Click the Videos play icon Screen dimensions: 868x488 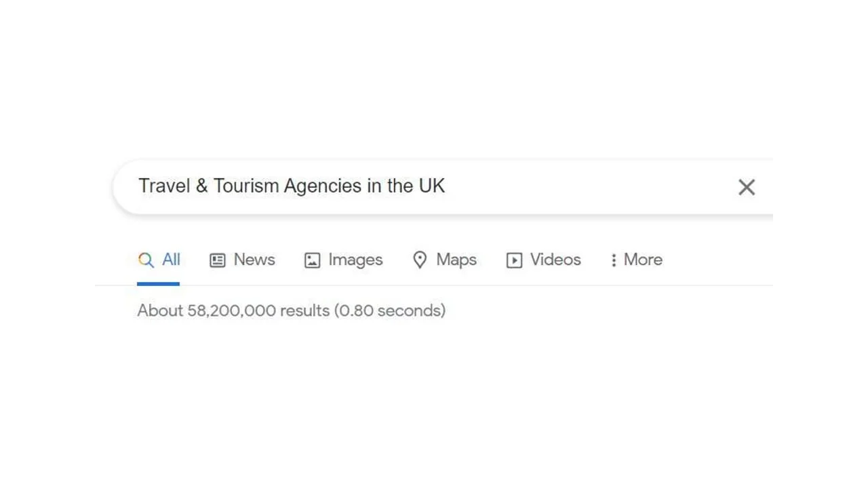[x=514, y=260]
